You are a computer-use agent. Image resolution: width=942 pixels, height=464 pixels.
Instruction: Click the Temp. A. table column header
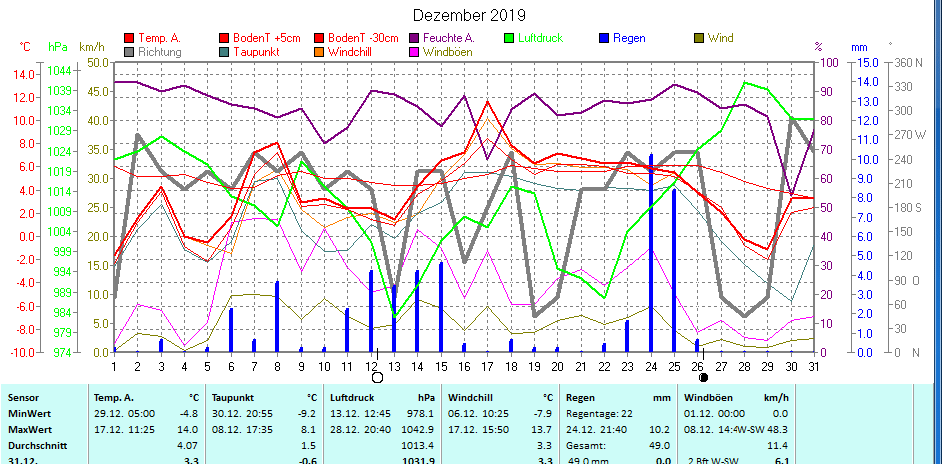(114, 398)
